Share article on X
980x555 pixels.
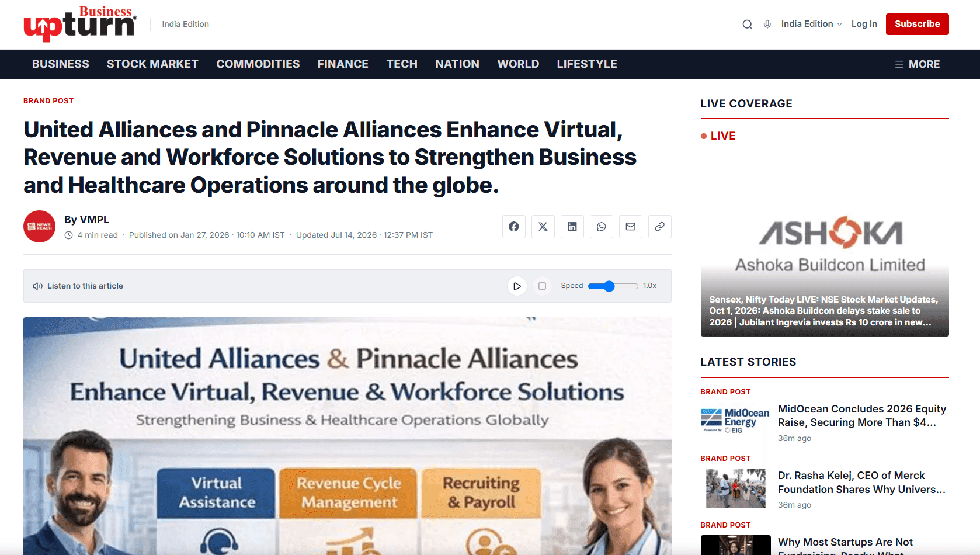tap(543, 227)
